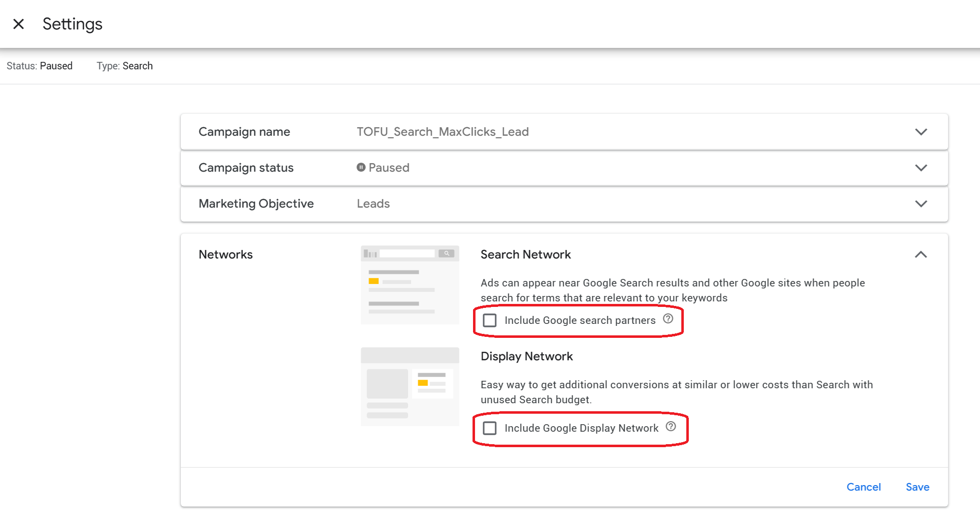
Task: Click the Marketing Objective label
Action: click(256, 204)
